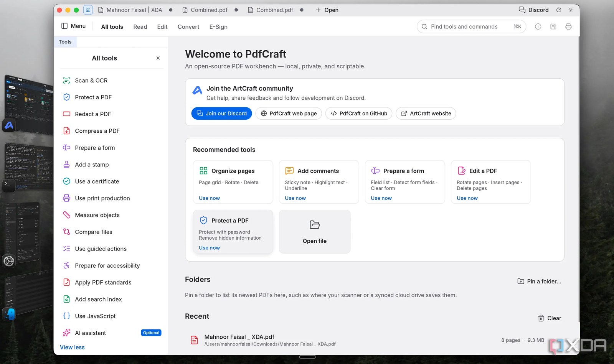Visit the ArtCraft website

point(426,114)
